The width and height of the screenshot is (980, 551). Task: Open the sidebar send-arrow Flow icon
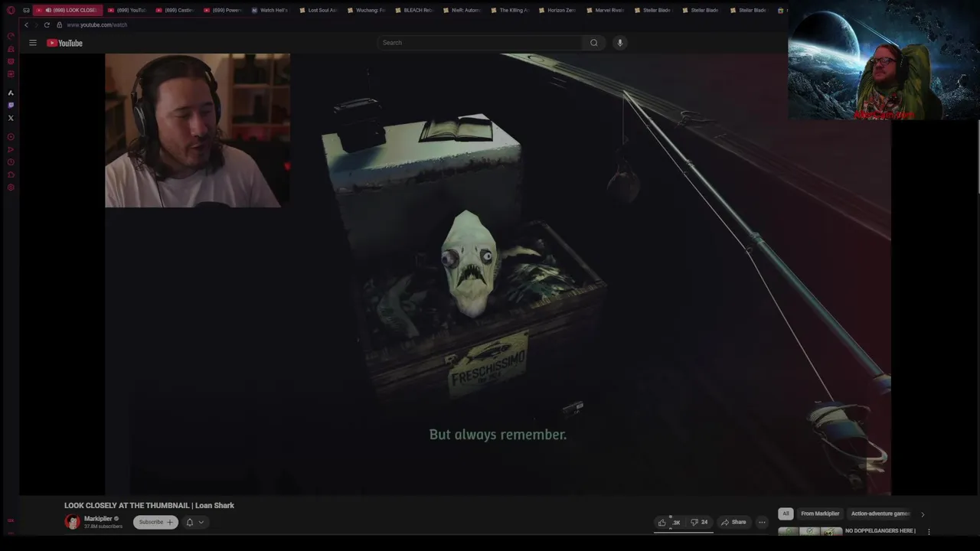[x=11, y=149]
